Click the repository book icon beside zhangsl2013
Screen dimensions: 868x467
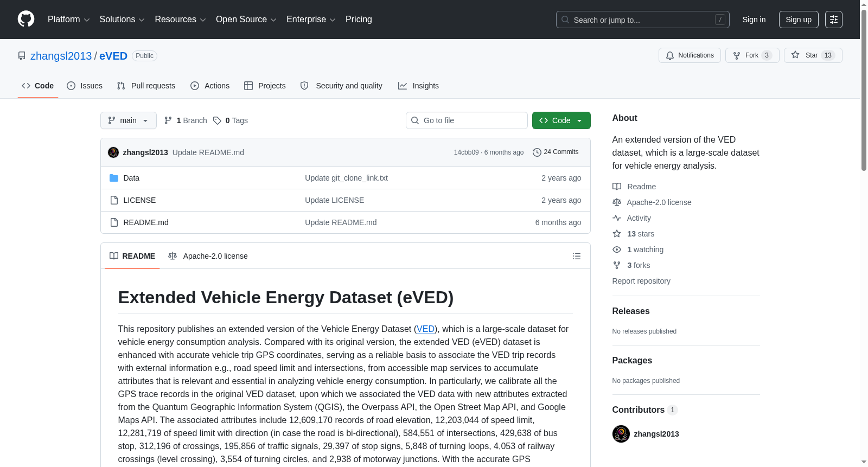(x=22, y=56)
